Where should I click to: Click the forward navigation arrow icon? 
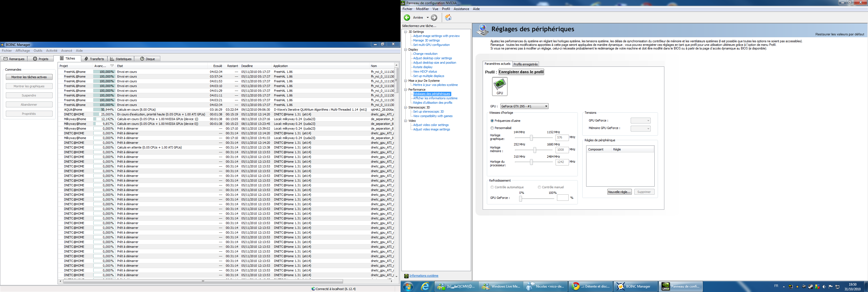434,18
